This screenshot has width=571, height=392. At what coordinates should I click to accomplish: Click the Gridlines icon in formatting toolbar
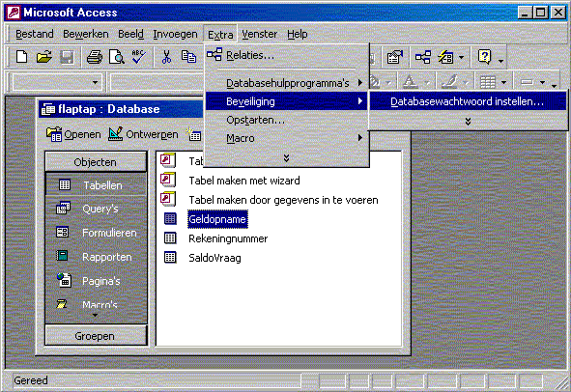click(488, 82)
